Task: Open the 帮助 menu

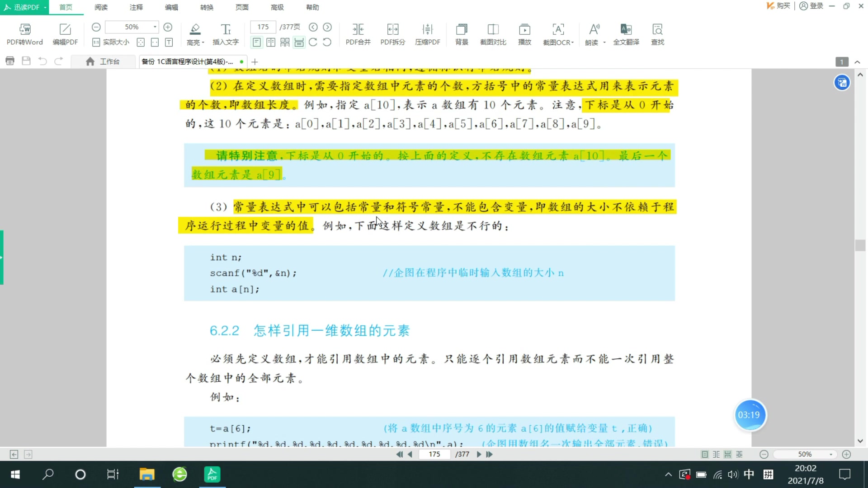Action: coord(312,7)
